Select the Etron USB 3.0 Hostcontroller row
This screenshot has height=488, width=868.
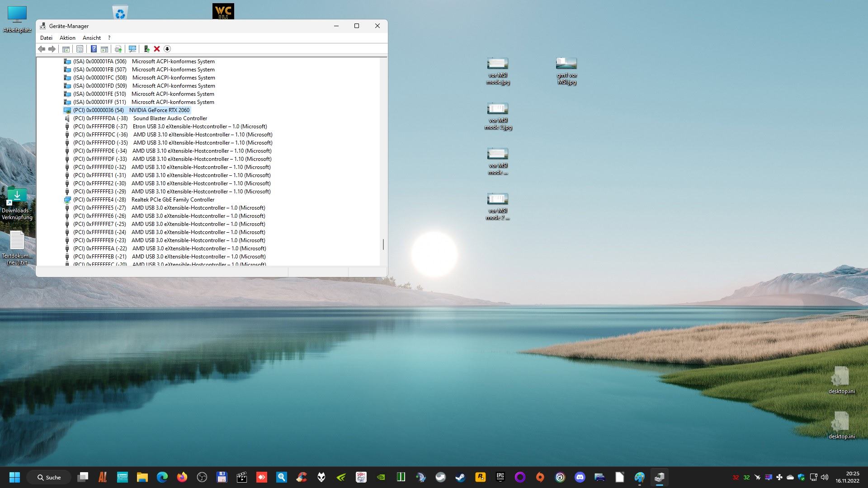point(165,127)
